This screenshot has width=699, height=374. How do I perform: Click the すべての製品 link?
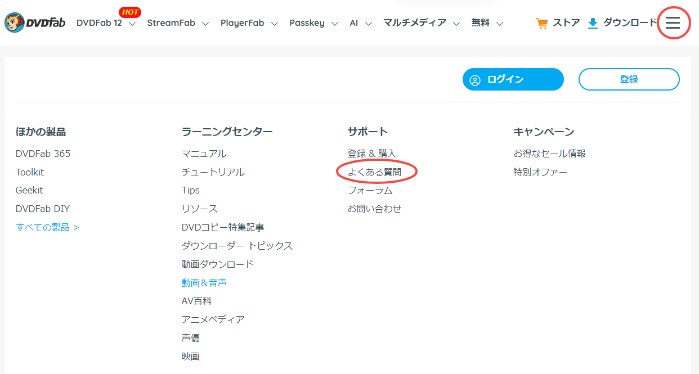click(47, 227)
